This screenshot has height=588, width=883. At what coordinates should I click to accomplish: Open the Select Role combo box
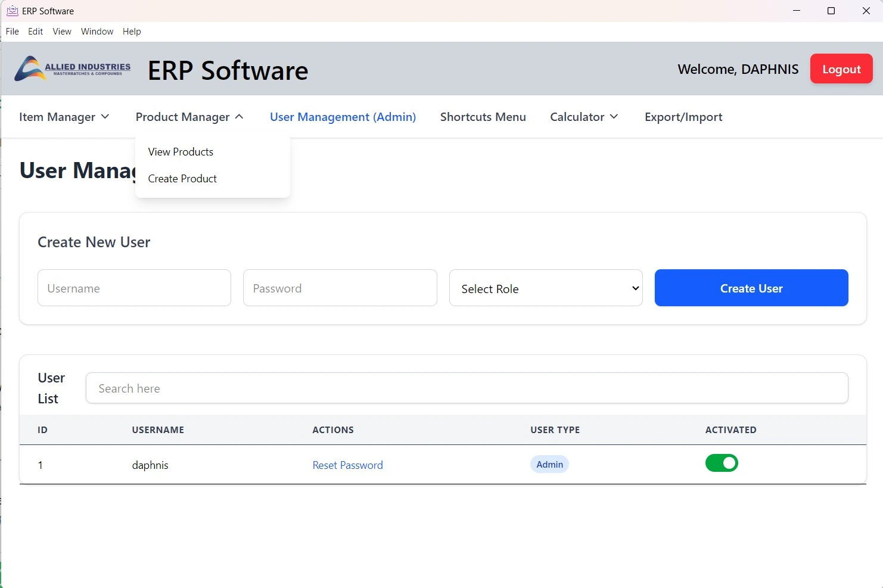tap(546, 288)
